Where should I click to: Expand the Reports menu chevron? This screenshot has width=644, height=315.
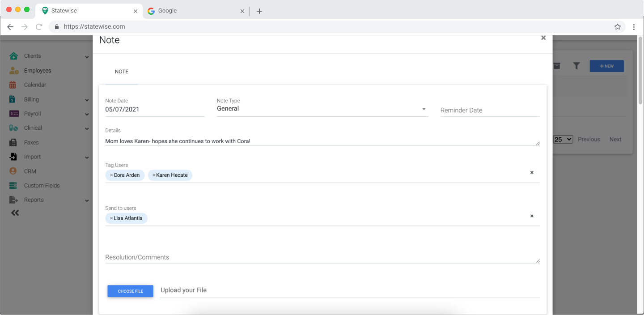pyautogui.click(x=87, y=201)
